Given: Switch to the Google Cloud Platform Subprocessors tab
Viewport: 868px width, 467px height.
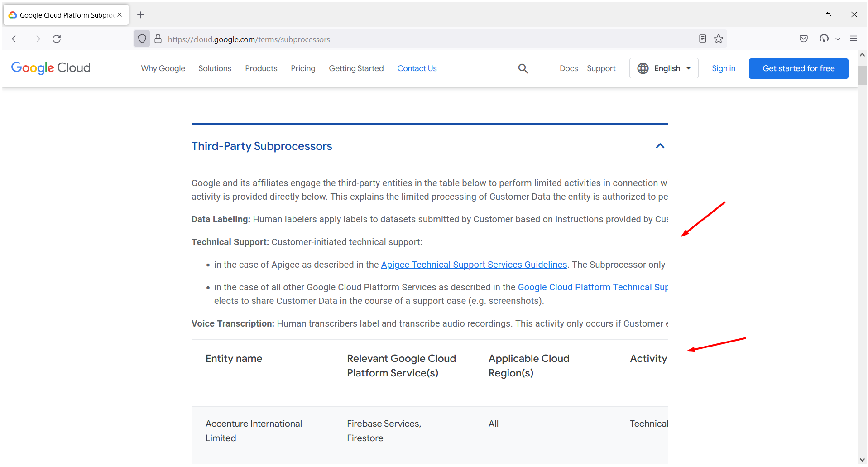Looking at the screenshot, I should coord(63,14).
